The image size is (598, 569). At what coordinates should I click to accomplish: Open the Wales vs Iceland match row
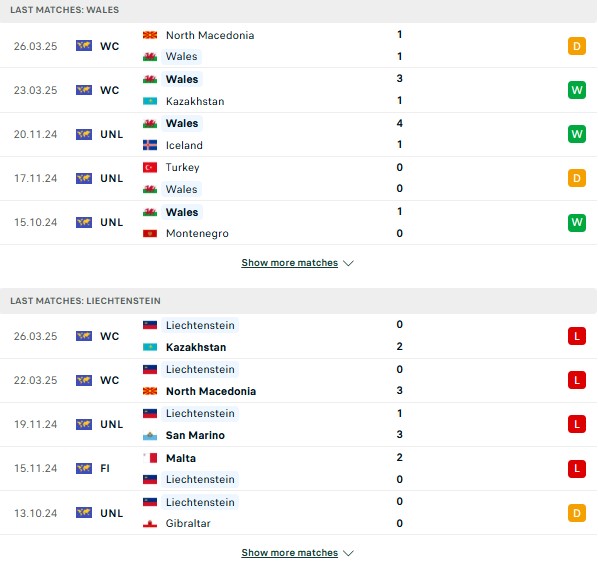click(299, 134)
